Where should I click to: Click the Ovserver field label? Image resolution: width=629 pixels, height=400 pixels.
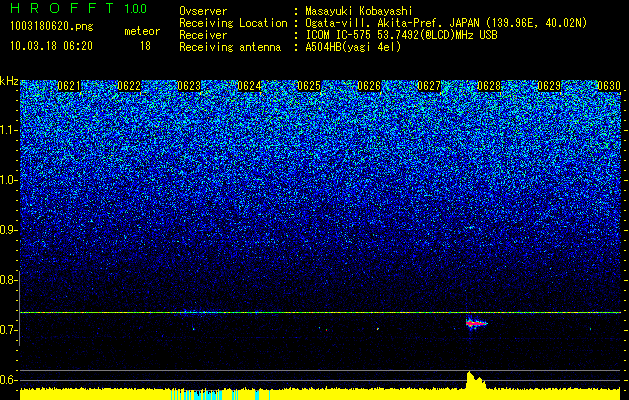tap(203, 11)
